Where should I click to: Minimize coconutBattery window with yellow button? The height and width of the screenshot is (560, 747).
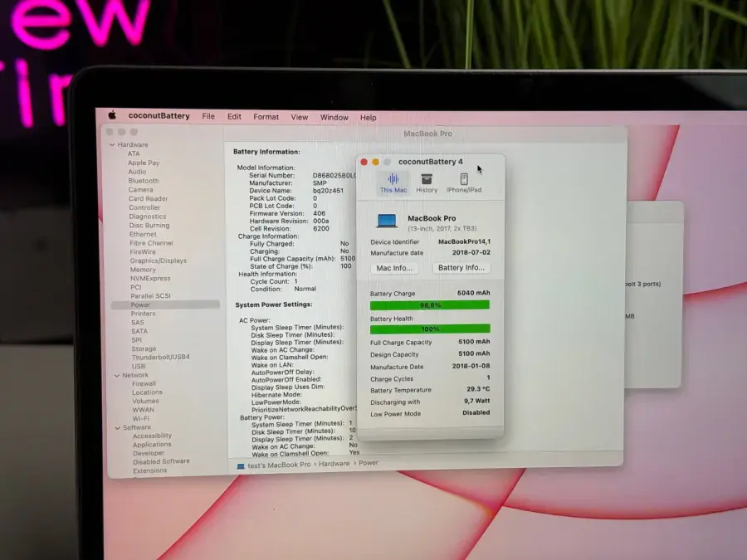[x=375, y=162]
